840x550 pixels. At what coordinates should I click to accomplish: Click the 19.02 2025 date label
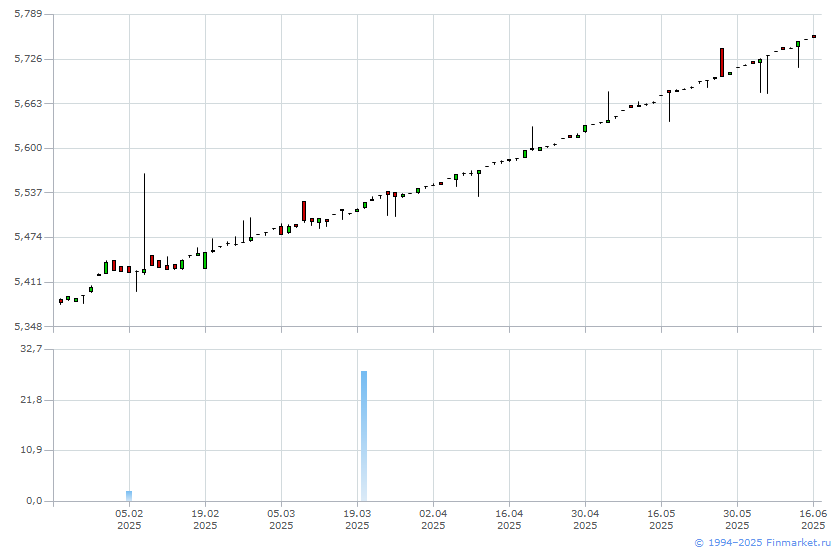tap(205, 519)
